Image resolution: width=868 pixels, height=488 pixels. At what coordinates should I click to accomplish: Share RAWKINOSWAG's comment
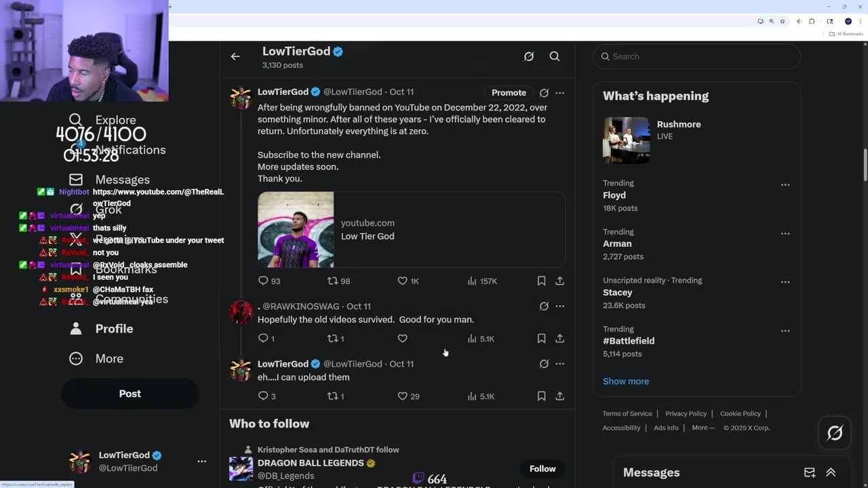[559, 338]
